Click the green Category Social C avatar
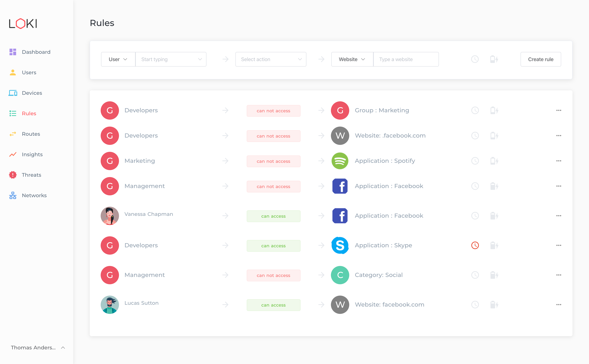The height and width of the screenshot is (364, 589). point(340,275)
